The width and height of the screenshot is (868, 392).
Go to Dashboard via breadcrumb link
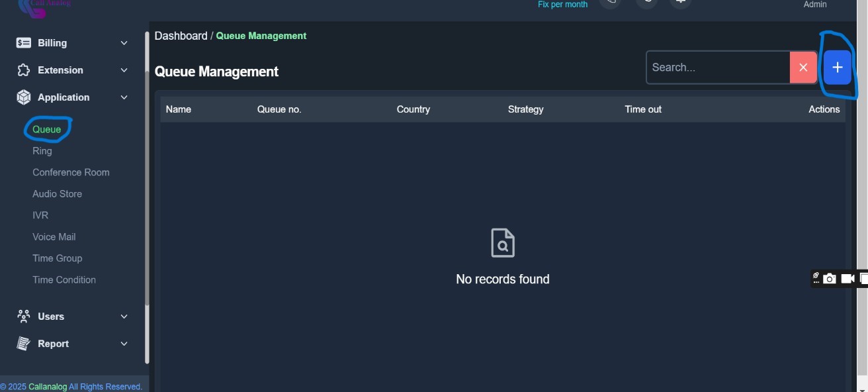[181, 36]
